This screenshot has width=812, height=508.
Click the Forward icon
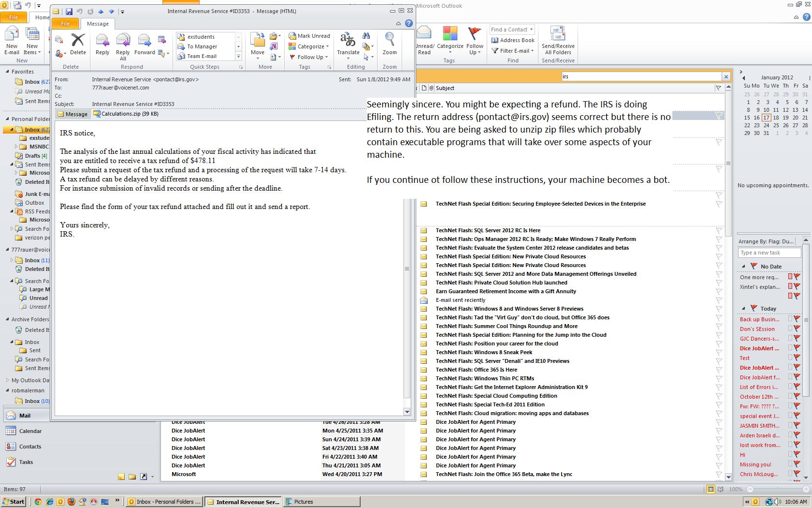pyautogui.click(x=145, y=41)
